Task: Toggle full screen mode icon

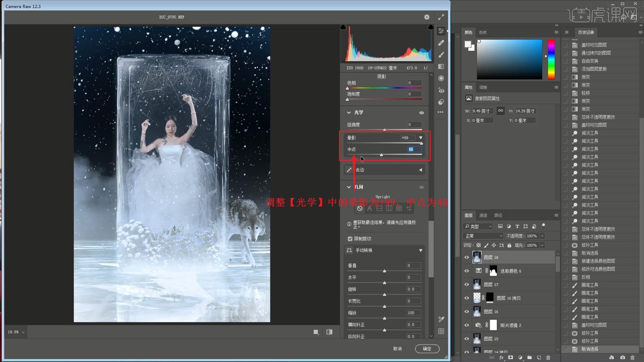Action: click(441, 17)
